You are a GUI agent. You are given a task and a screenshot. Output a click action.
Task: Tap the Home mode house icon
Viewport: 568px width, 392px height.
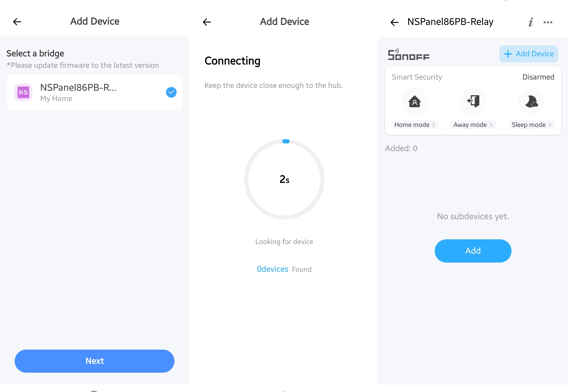(x=415, y=102)
